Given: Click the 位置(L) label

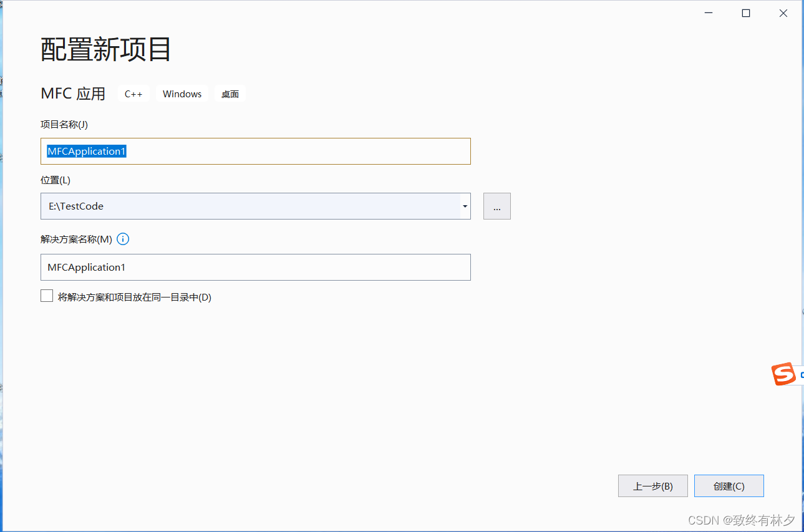Looking at the screenshot, I should tap(56, 180).
